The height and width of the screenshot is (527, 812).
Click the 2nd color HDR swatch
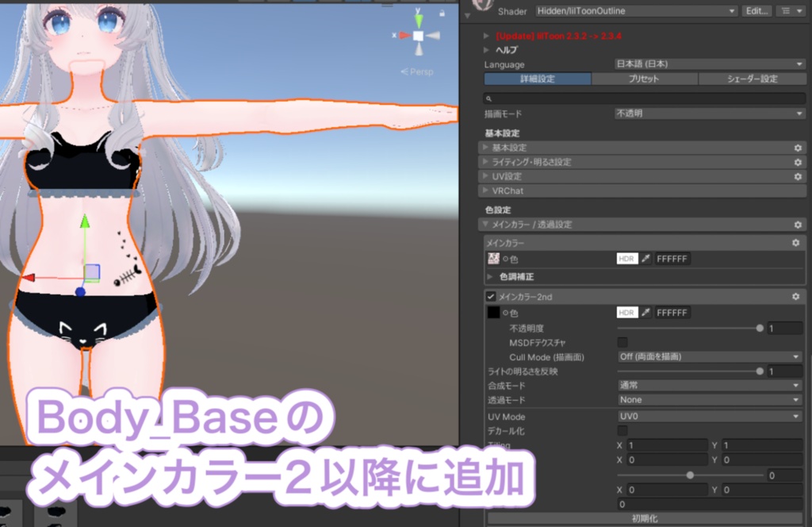(626, 313)
